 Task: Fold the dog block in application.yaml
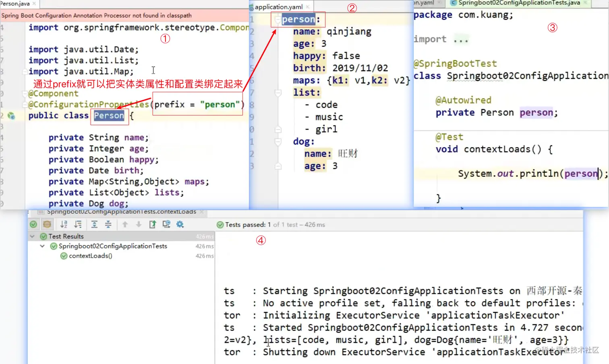pyautogui.click(x=278, y=142)
